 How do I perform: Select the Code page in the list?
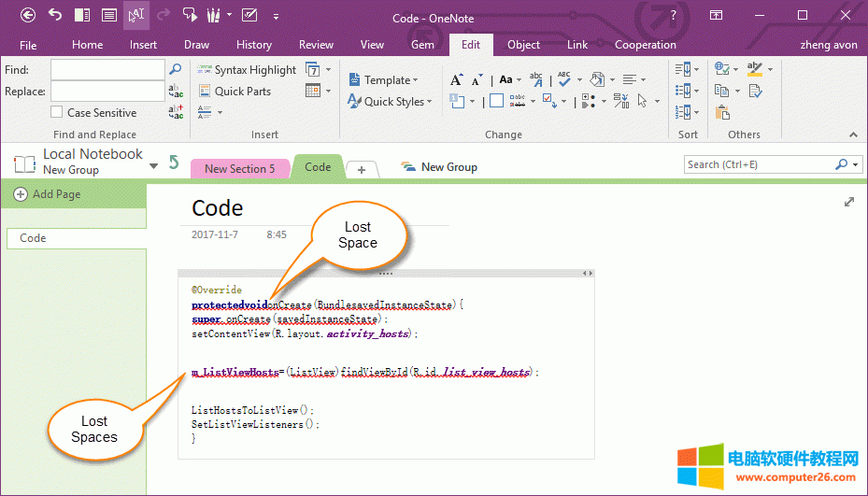[x=34, y=238]
